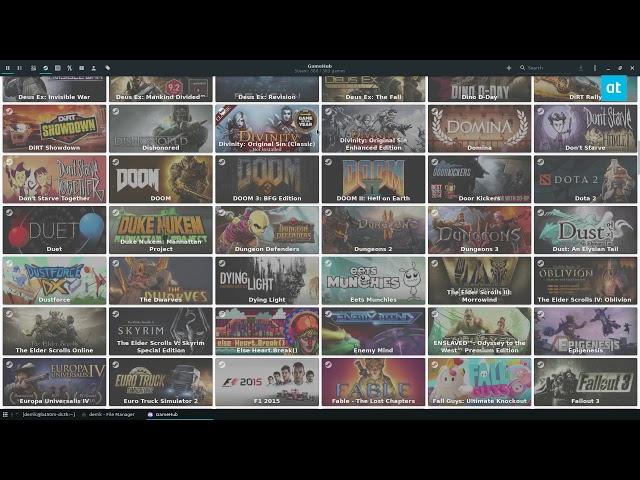
Task: Filter library by Steam source icon
Action: 46,68
